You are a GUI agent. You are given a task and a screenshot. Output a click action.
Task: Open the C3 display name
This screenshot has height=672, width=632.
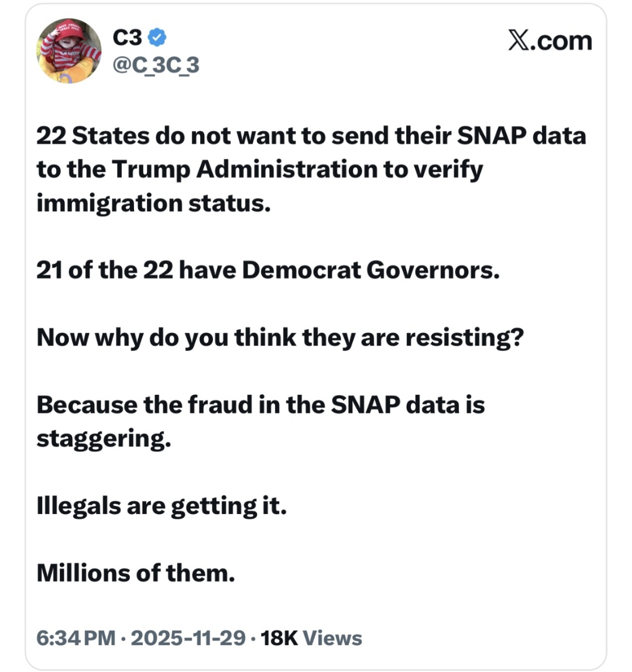[x=127, y=38]
